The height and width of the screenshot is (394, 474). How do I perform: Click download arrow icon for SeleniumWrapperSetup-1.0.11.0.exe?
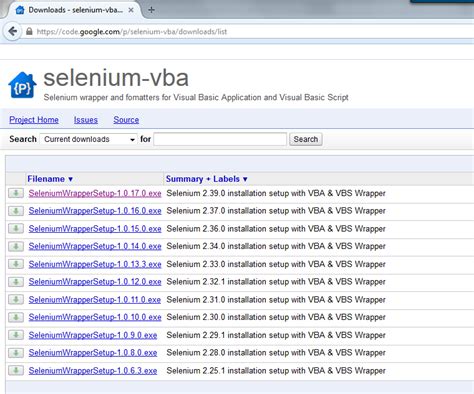[x=16, y=300]
